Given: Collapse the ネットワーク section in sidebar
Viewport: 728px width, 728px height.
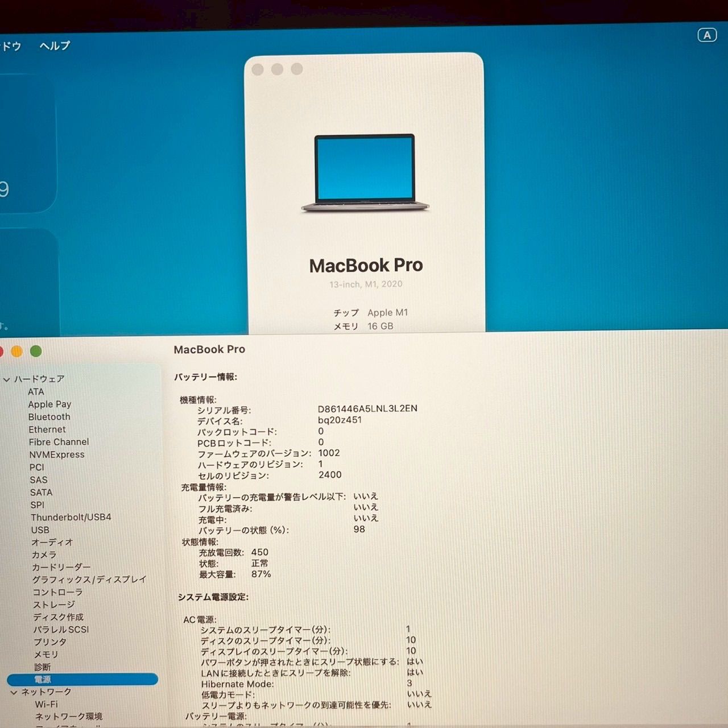Looking at the screenshot, I should pos(14,692).
